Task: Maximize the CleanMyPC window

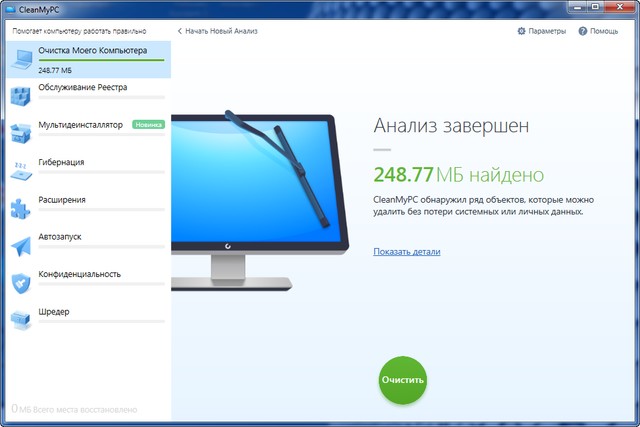Action: coord(596,7)
